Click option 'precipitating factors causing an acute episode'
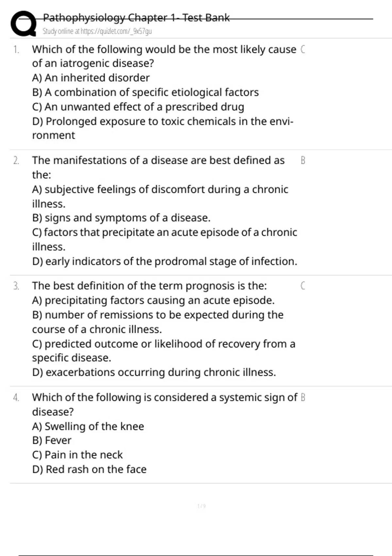 pos(153,300)
